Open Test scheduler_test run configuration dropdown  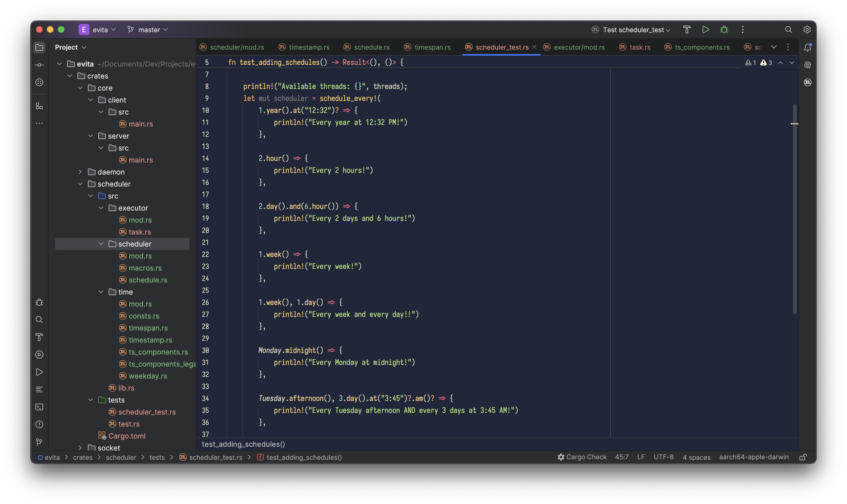coord(631,29)
